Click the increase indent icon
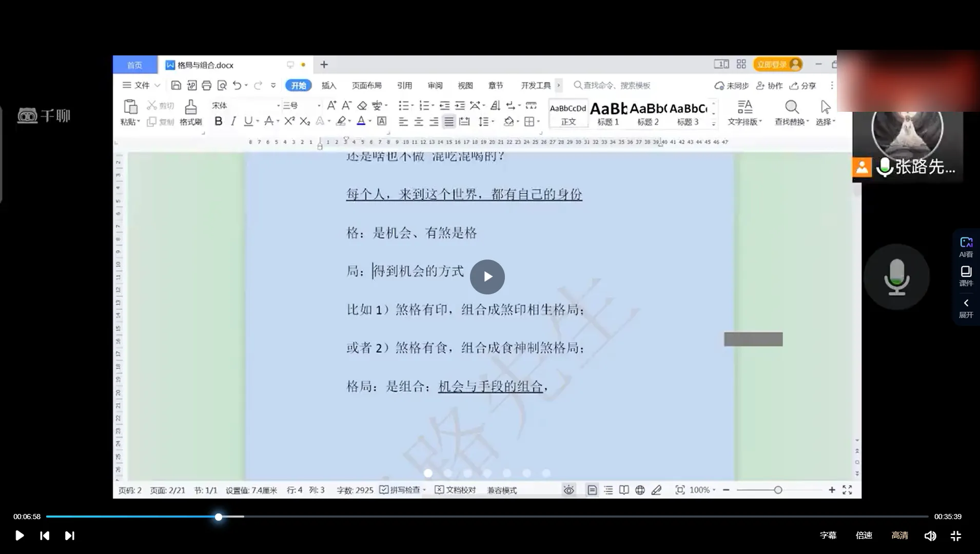Image resolution: width=980 pixels, height=554 pixels. click(460, 106)
